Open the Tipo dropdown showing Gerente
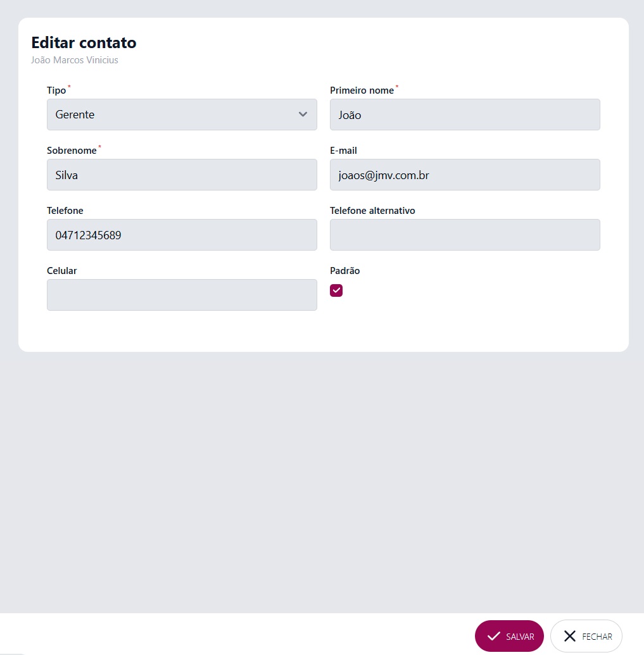The image size is (644, 655). pos(182,115)
